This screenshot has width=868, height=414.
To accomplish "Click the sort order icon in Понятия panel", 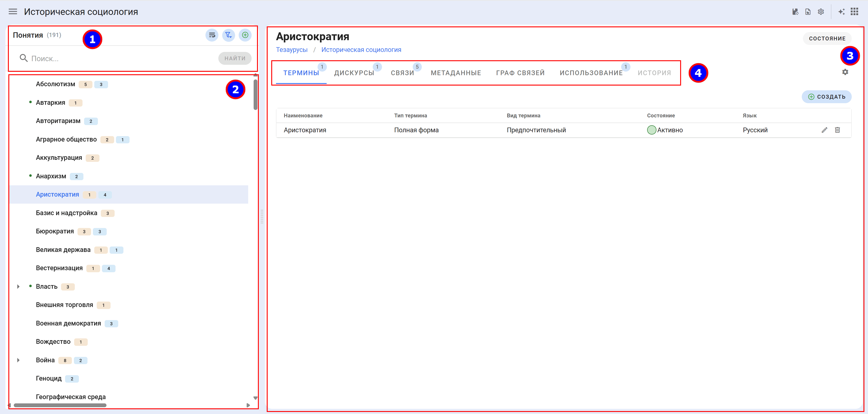I will (212, 35).
